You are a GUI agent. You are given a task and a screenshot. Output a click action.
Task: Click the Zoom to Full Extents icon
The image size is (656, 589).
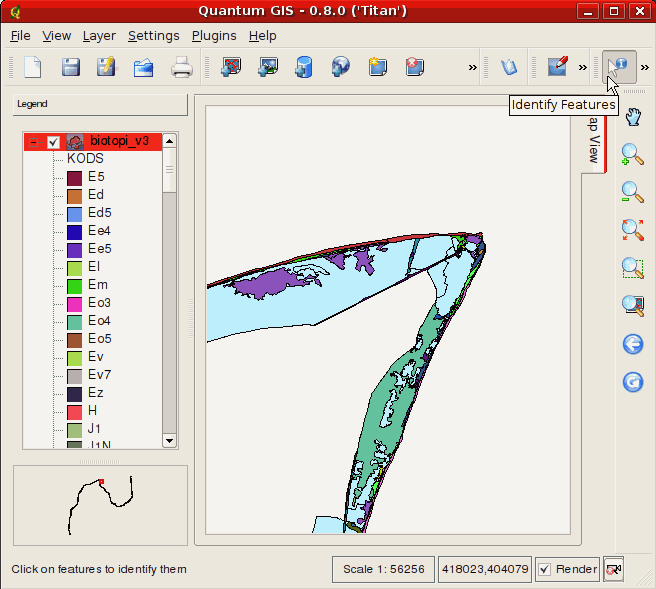pyautogui.click(x=632, y=230)
